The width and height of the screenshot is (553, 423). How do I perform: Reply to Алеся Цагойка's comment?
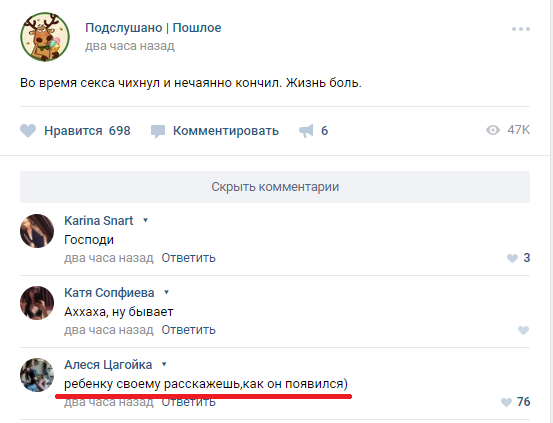[188, 403]
